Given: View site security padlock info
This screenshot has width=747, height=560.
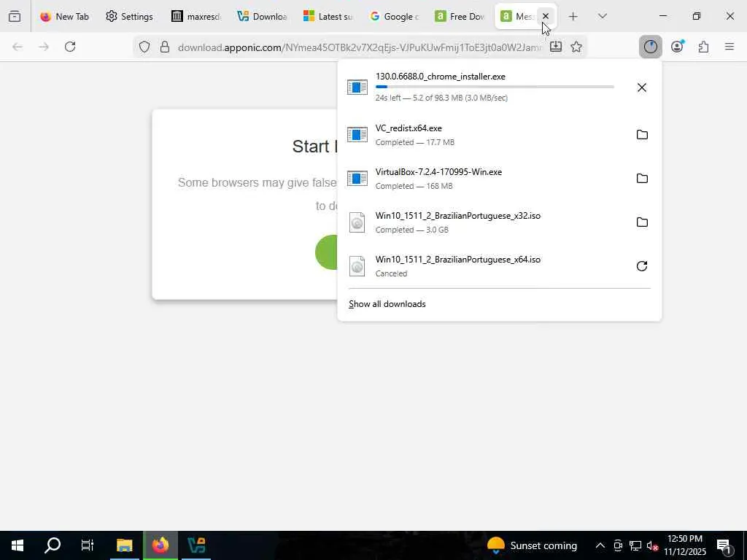Looking at the screenshot, I should tap(165, 47).
